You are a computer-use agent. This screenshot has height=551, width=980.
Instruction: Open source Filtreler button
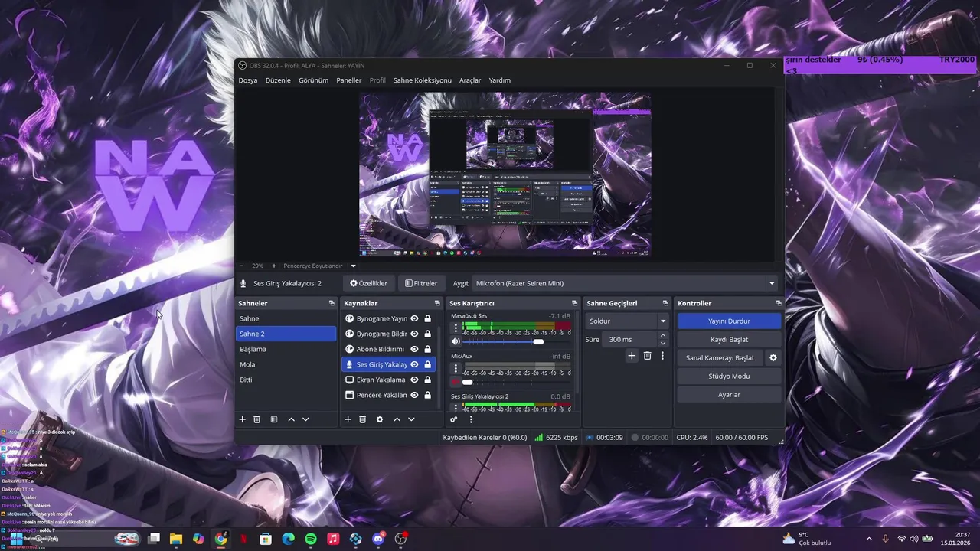421,283
